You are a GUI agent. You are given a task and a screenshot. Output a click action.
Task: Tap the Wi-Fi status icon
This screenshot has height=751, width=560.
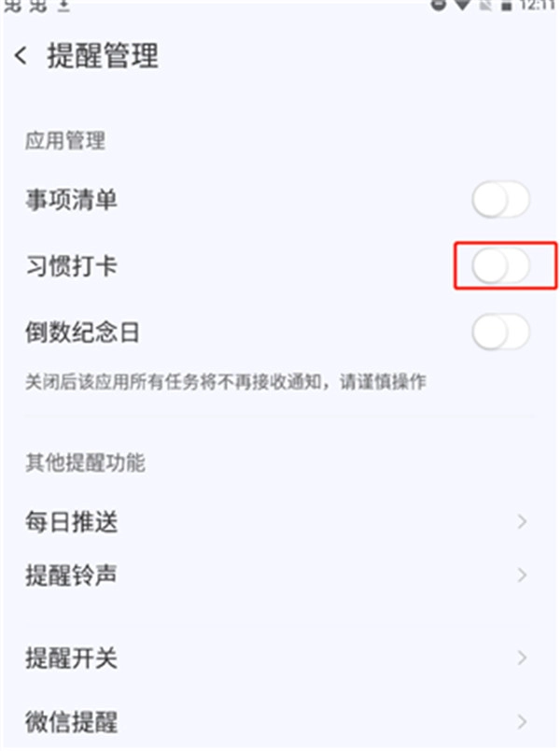click(x=461, y=6)
